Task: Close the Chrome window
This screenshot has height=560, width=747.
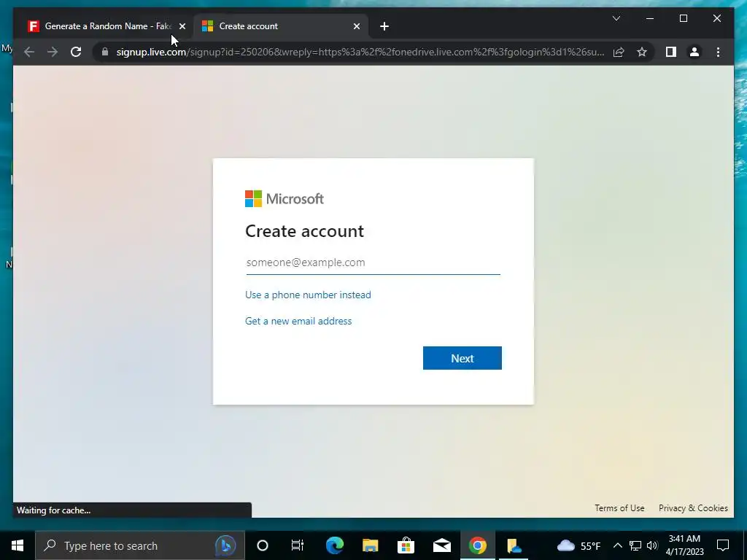Action: 717,18
